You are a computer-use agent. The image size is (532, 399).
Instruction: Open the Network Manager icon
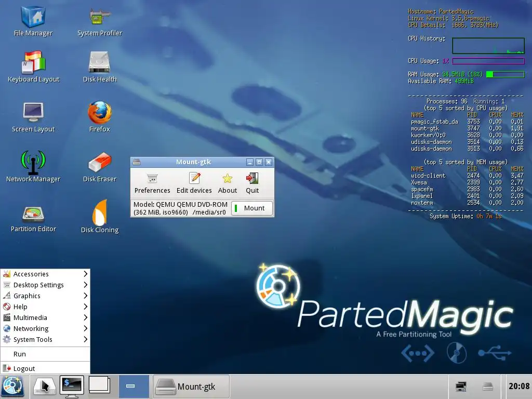pos(33,167)
